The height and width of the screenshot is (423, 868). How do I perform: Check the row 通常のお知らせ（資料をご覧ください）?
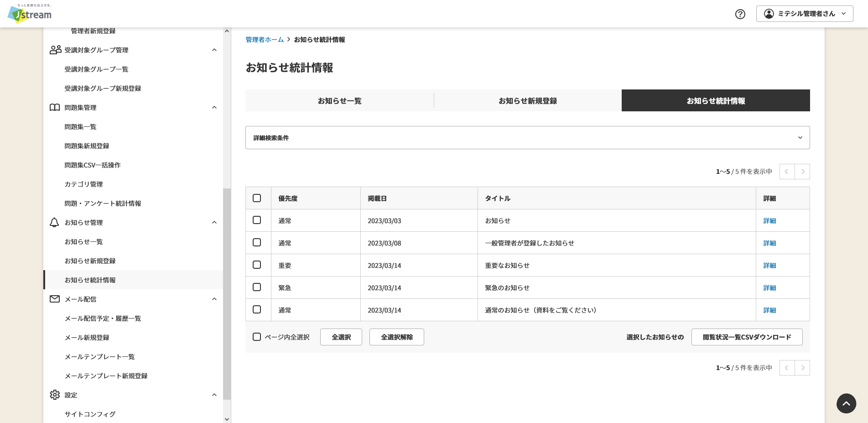point(257,309)
